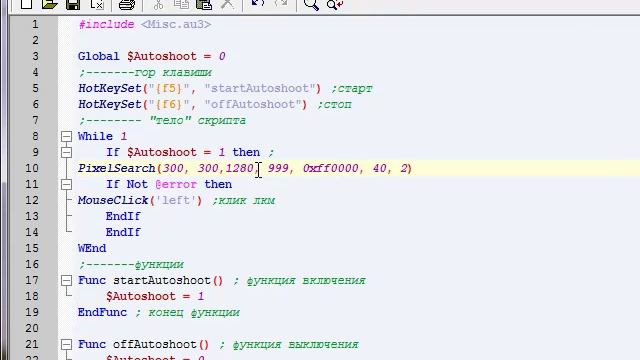Viewport: 640px width, 360px height.
Task: Collapse the Func offAutoshoot fold
Action: tap(67, 344)
